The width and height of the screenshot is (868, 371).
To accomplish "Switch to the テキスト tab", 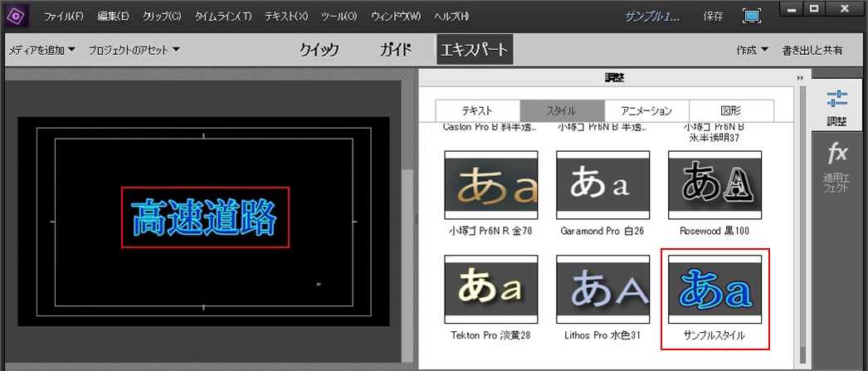I will tap(478, 110).
